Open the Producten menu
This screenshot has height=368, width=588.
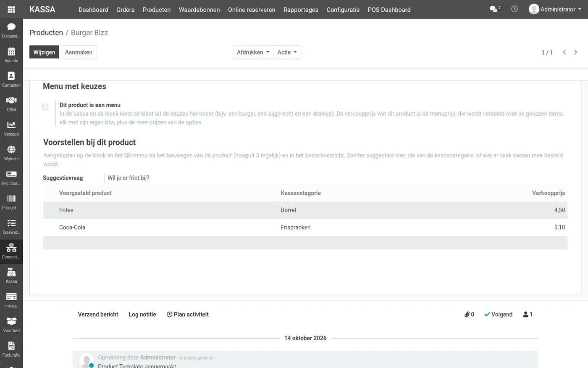[x=157, y=9]
